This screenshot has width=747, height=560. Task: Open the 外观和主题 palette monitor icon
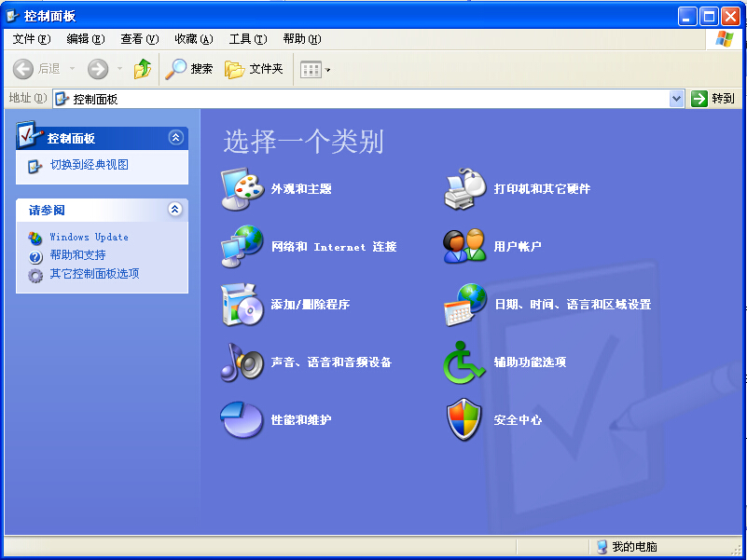pos(242,189)
